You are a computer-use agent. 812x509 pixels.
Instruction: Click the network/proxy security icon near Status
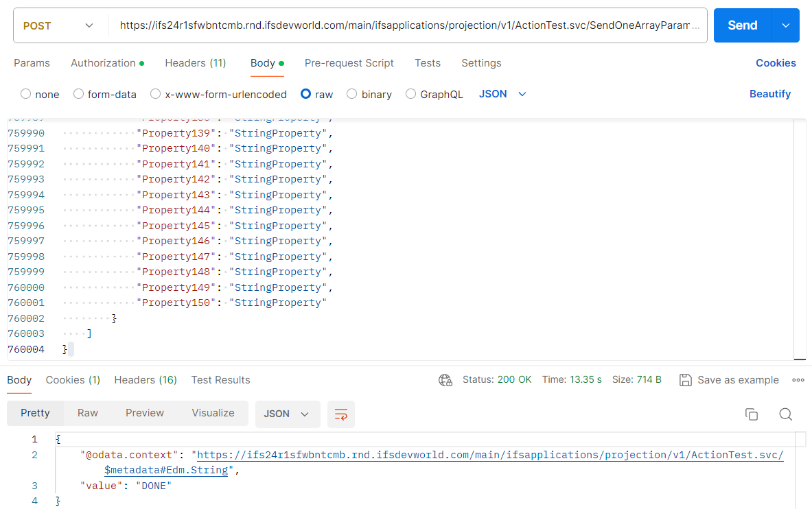445,380
